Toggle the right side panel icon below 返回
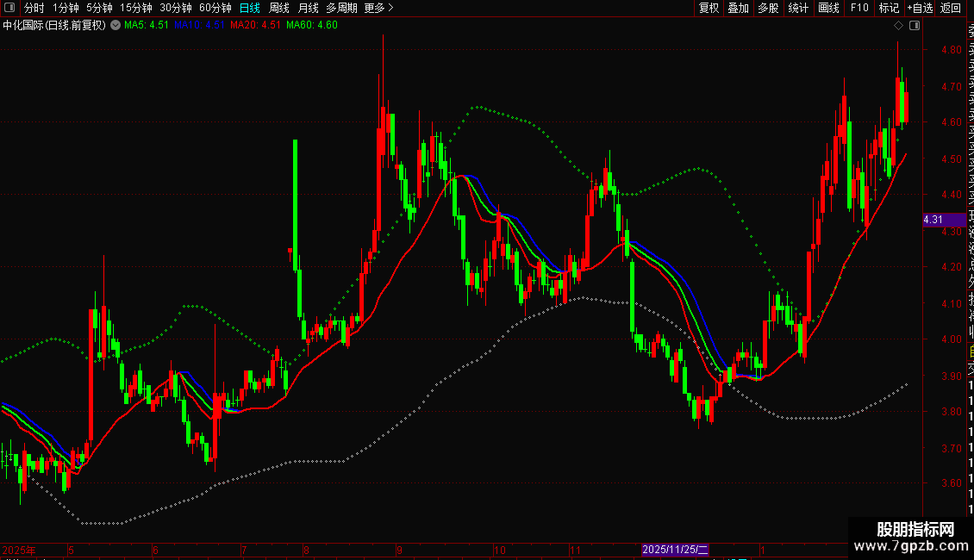Screen dimensions: 974x560 (x=915, y=26)
